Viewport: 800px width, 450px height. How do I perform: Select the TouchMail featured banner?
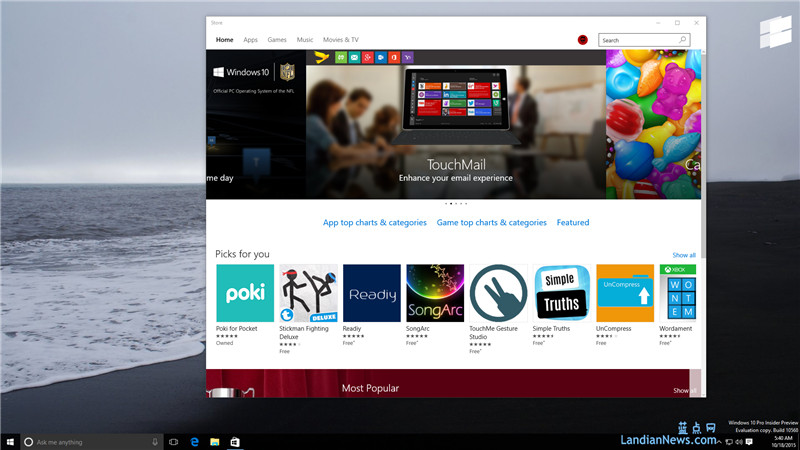[x=456, y=124]
